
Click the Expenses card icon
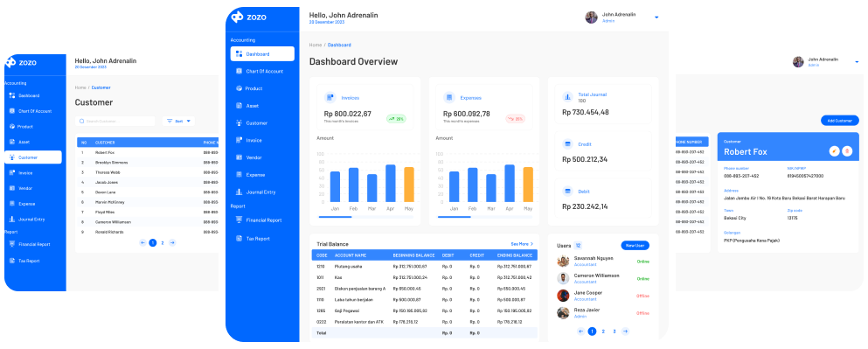pos(449,97)
